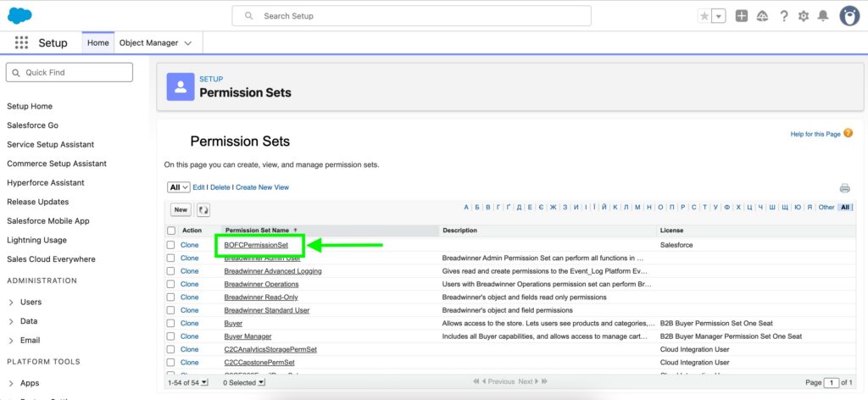Click the Permission Sets header person icon
Viewport: 868px width, 400px height.
(181, 86)
